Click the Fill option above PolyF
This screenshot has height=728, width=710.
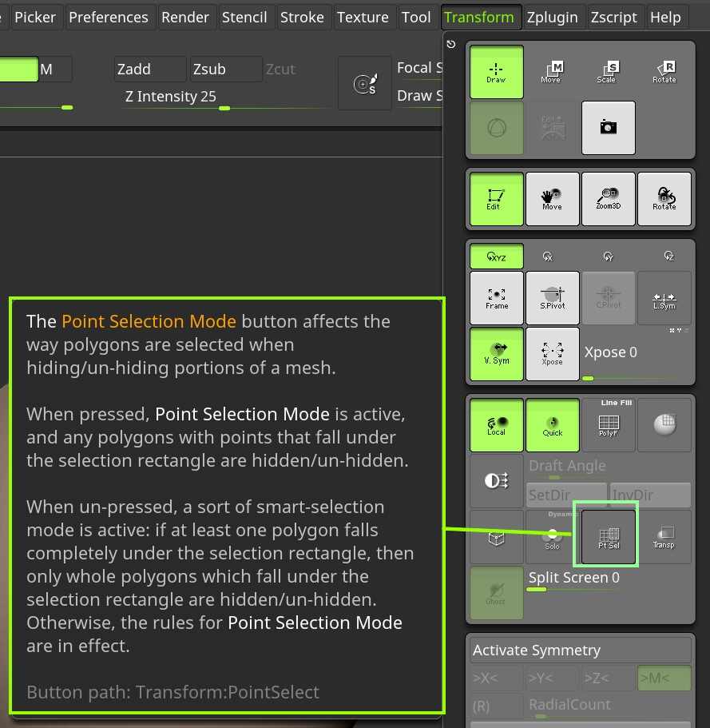pos(626,403)
